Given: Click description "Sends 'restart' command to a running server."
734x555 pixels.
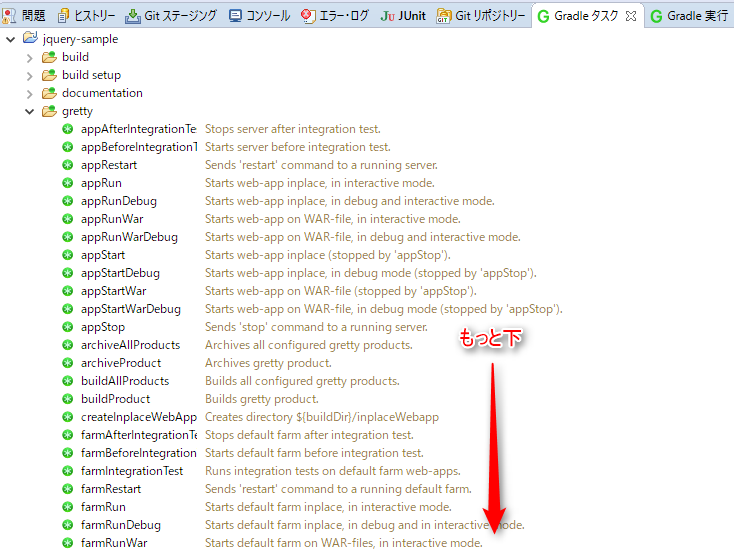Looking at the screenshot, I should [321, 165].
